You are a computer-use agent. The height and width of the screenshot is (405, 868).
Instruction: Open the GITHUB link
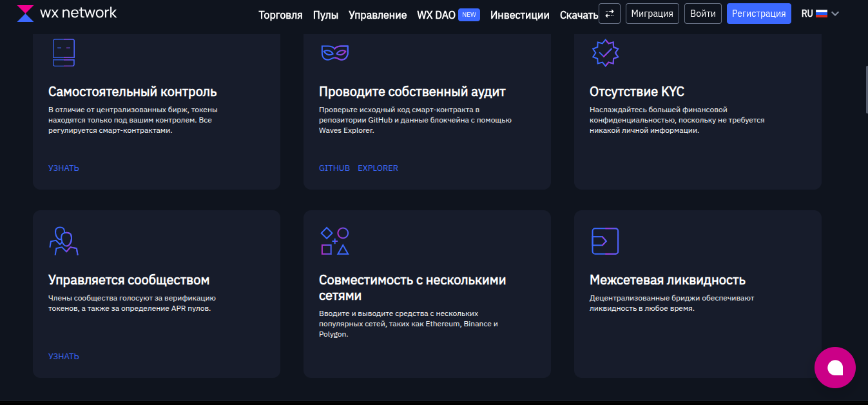click(x=334, y=168)
